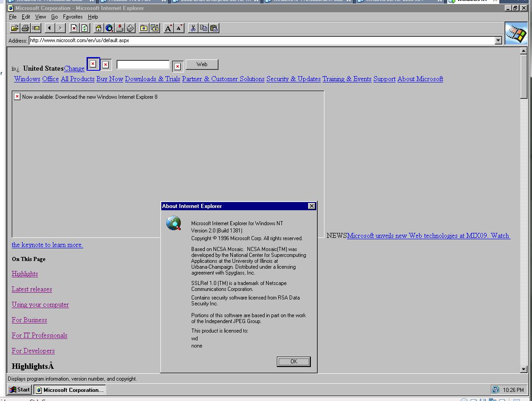Viewport: 532px width, 401px height.
Task: Open the Training & Events link
Action: (347, 79)
